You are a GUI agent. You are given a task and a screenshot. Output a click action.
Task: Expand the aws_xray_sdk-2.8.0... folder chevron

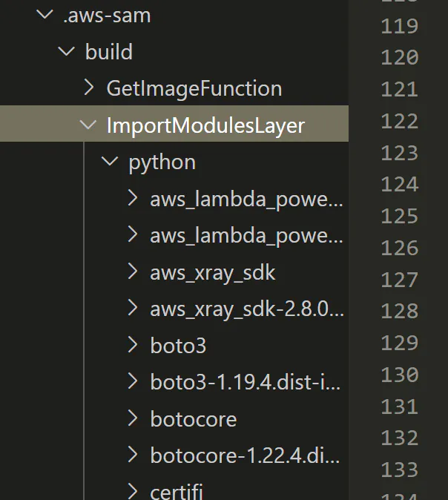click(133, 308)
